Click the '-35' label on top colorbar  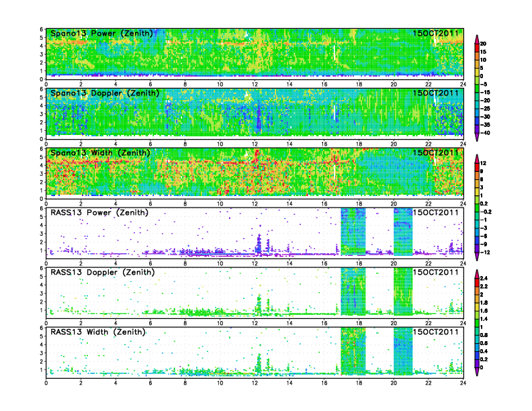pos(485,125)
